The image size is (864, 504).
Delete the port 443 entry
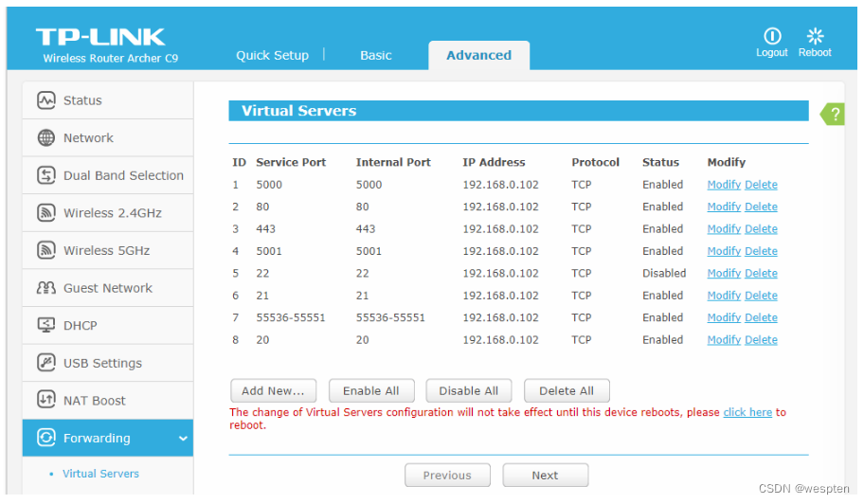click(x=761, y=228)
